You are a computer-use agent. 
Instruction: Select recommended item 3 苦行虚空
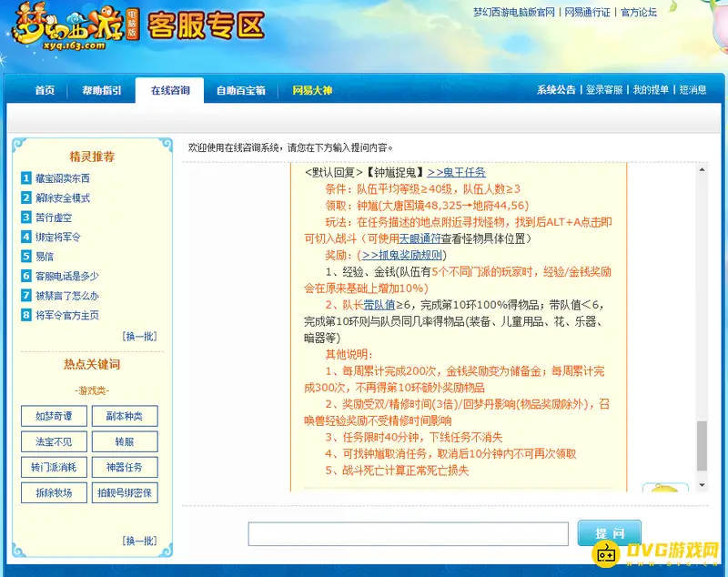(x=54, y=218)
